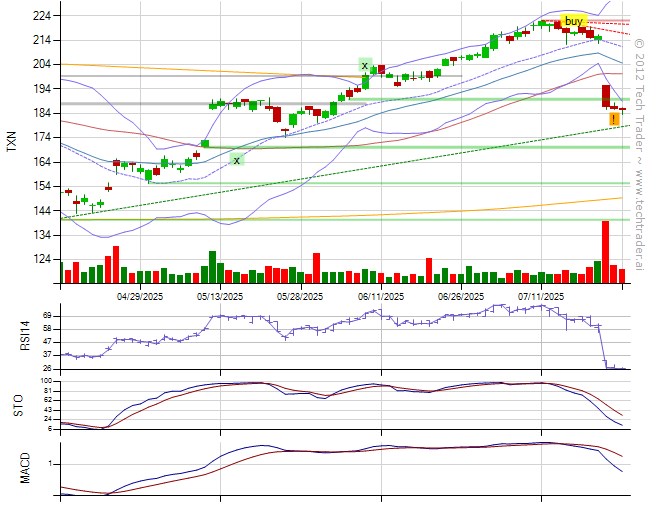Select the green "x" marker near 204 level
This screenshot has width=657, height=514.
pos(365,65)
